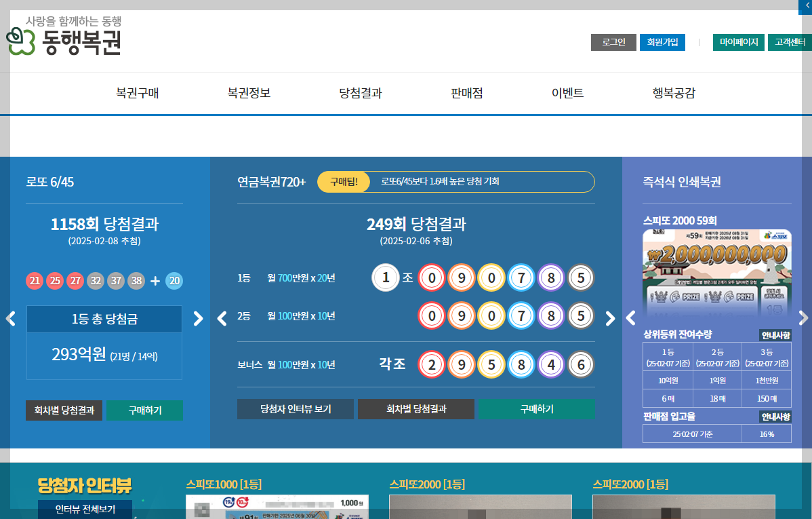Click the 구매팁! yellow badge
This screenshot has width=812, height=519.
(x=344, y=181)
